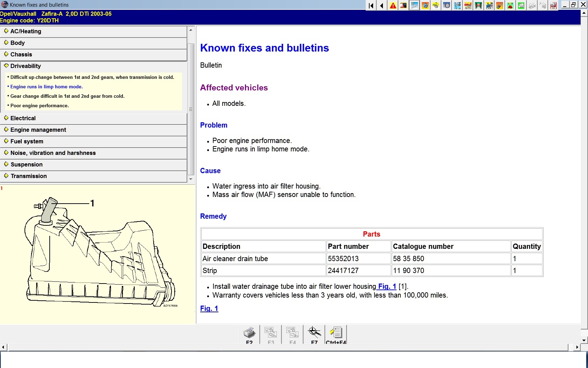Open the red warning triangle icon
The image size is (588, 368).
393,6
